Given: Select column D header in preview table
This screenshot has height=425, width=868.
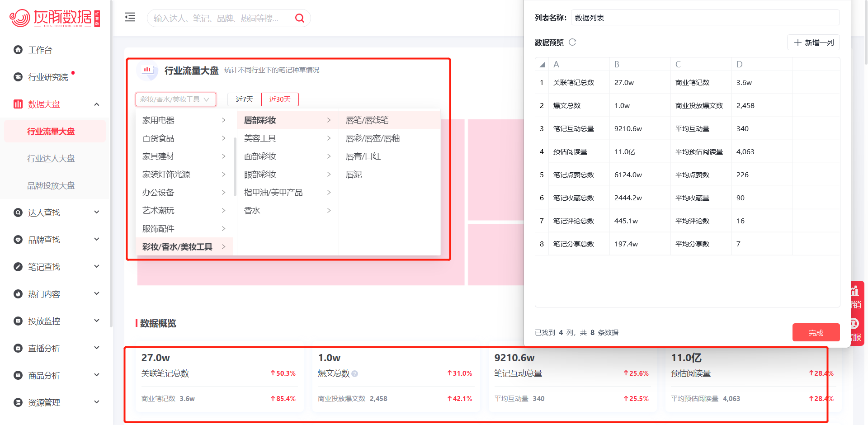Looking at the screenshot, I should 762,65.
